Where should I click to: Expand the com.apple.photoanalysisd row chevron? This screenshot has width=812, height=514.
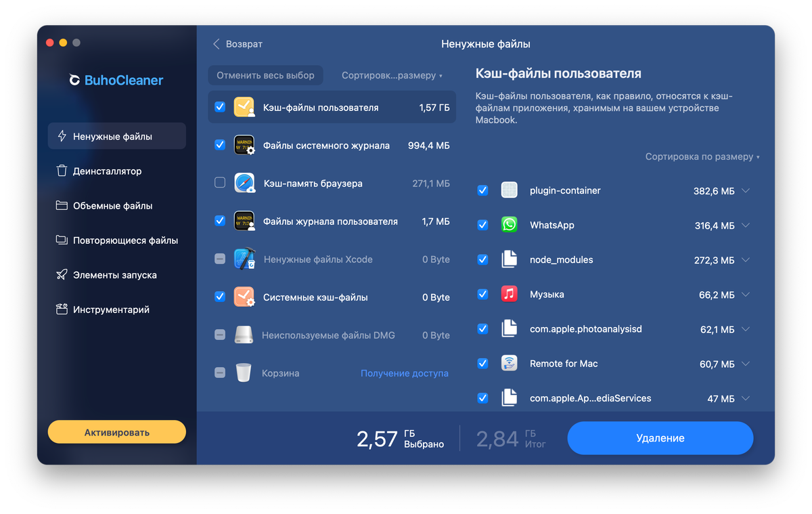[x=746, y=329]
